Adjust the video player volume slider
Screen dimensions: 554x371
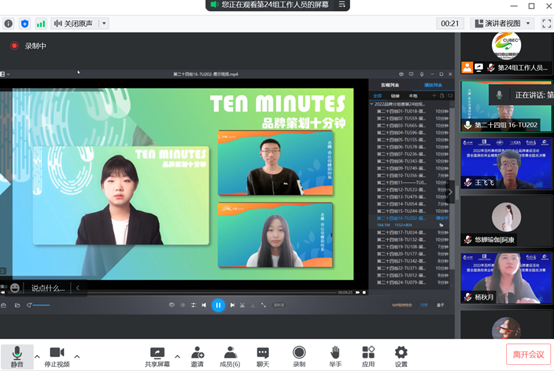click(41, 305)
